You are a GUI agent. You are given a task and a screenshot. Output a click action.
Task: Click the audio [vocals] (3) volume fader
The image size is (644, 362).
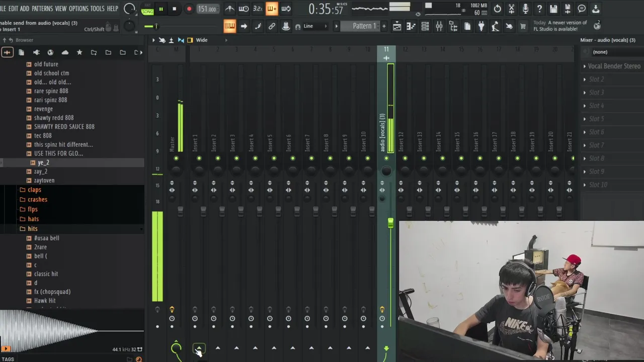(x=390, y=223)
